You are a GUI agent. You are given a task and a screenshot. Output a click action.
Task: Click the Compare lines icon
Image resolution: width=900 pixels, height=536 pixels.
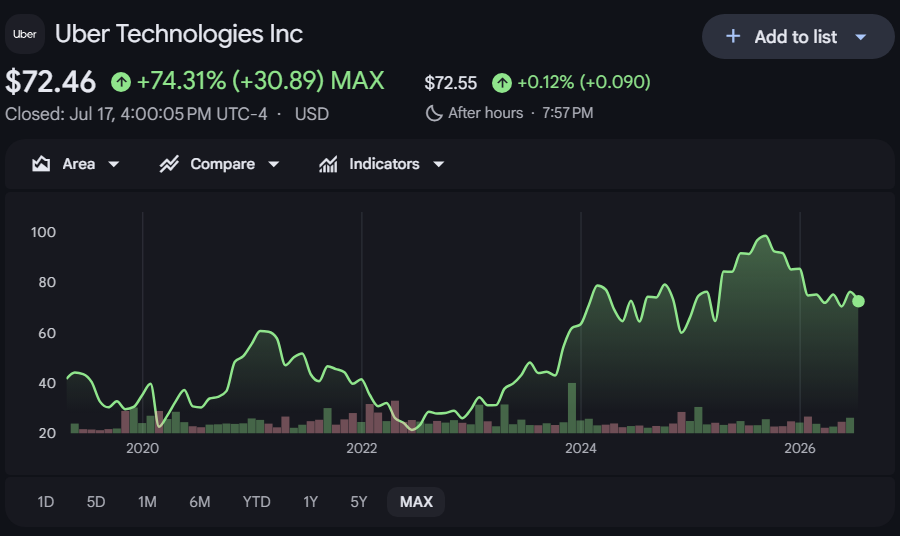tap(169, 164)
